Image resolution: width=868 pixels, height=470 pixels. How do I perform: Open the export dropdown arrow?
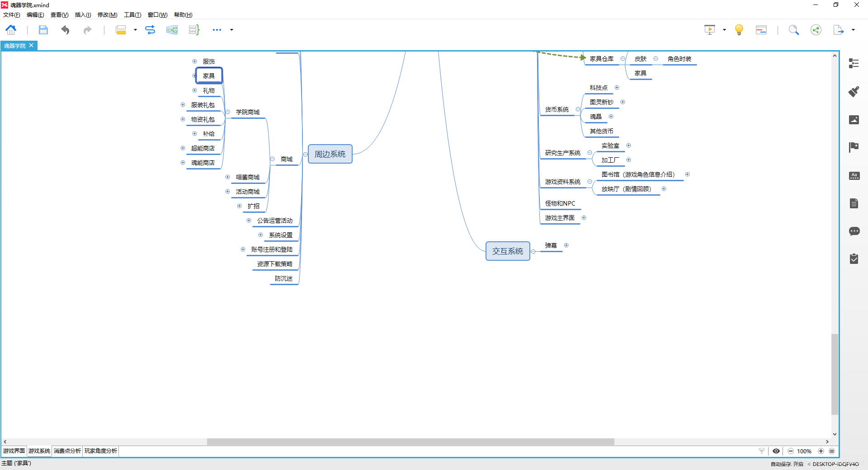point(853,30)
